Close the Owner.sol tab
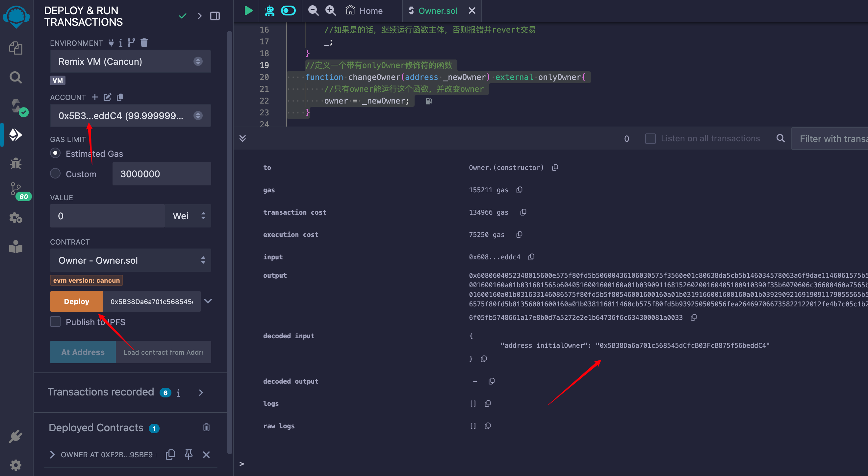 [x=472, y=11]
